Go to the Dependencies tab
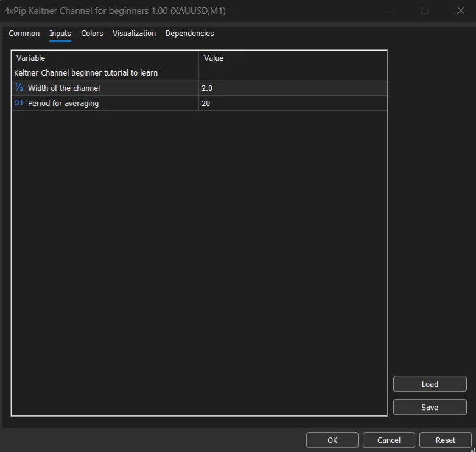The image size is (476, 452). [189, 33]
